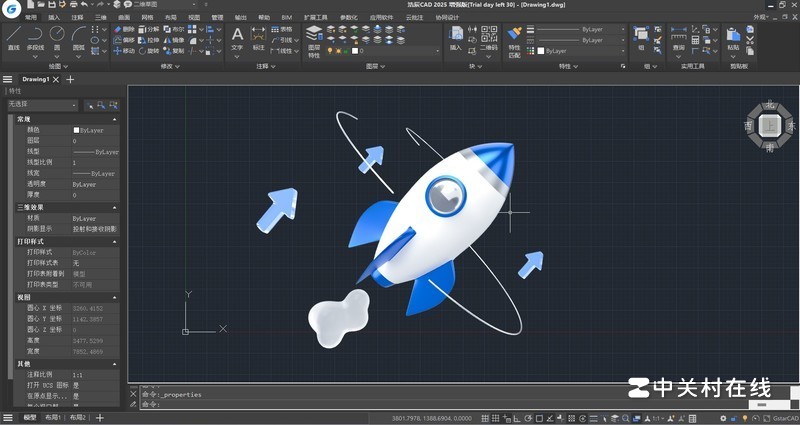Viewport: 800px width, 425px height.
Task: Choose the Circle (圆) tool
Action: [x=57, y=37]
